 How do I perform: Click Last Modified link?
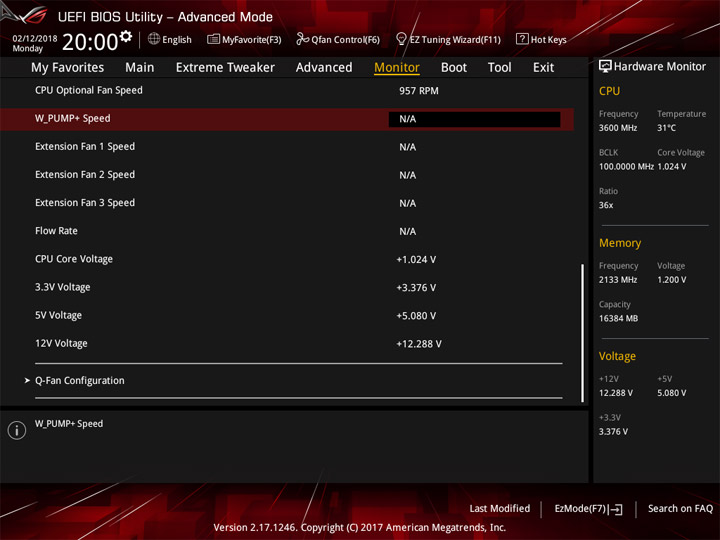click(x=500, y=508)
